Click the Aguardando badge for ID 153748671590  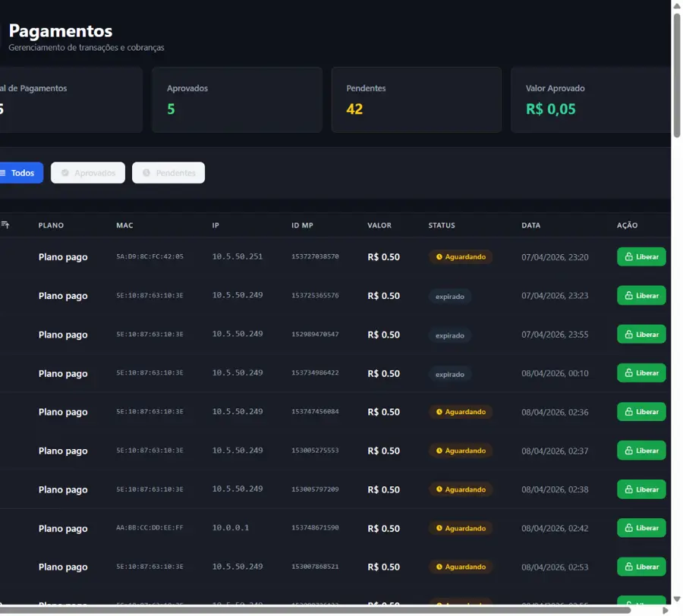pyautogui.click(x=461, y=528)
